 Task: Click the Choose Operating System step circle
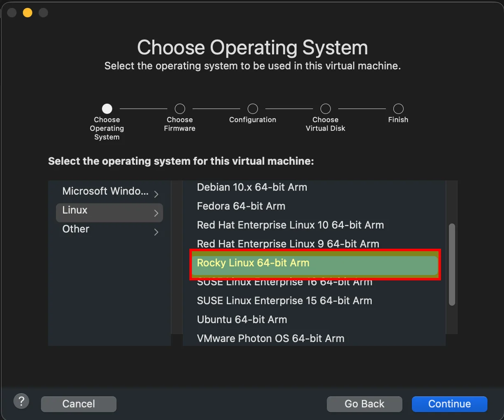pos(107,109)
